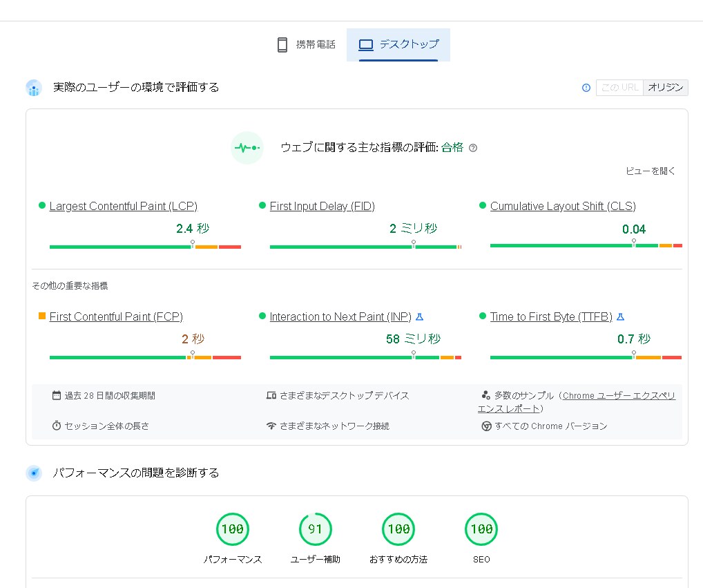Click the green status dot for LCP
Viewport: 703px width, 588px height.
[x=42, y=205]
